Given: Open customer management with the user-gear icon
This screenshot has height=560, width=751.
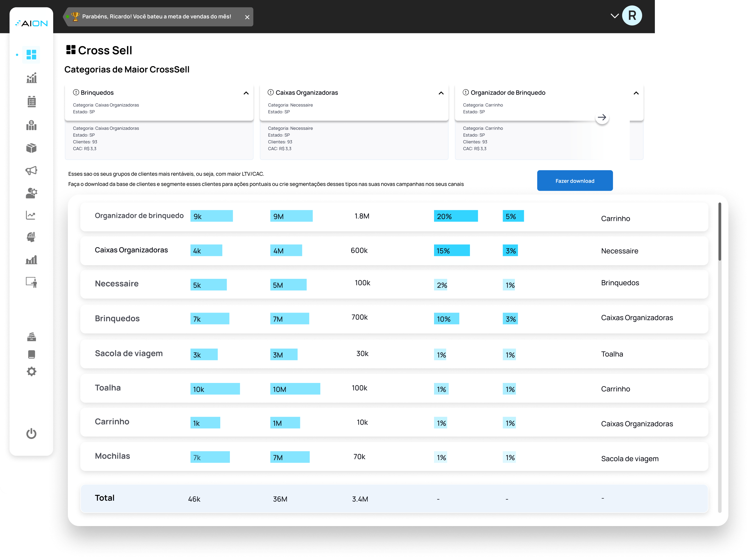Looking at the screenshot, I should coord(31,193).
